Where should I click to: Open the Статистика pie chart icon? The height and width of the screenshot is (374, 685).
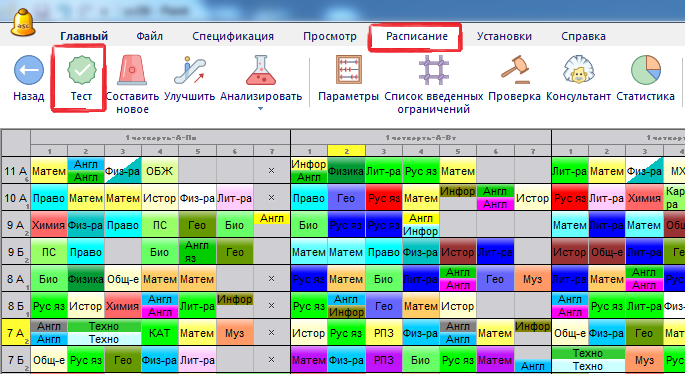(646, 70)
